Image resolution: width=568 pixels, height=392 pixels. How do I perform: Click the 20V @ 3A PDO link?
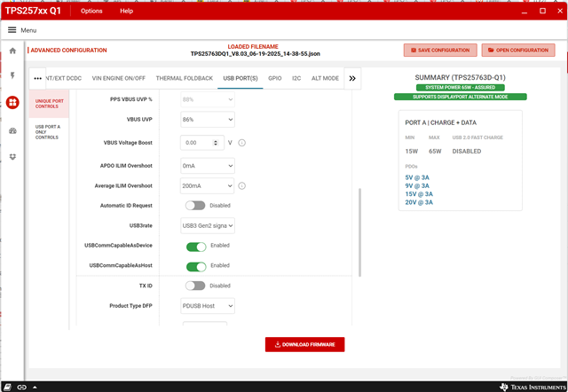click(x=419, y=202)
